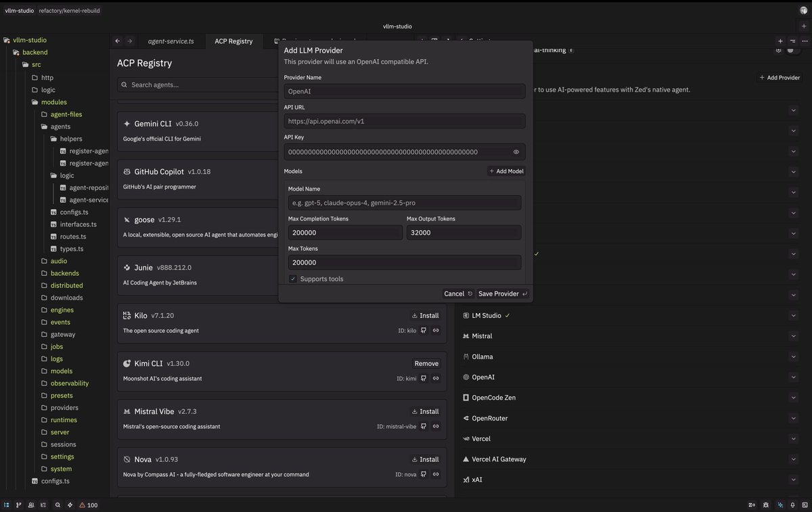Image resolution: width=812 pixels, height=512 pixels.
Task: Click the Model Name input field
Action: pos(405,203)
